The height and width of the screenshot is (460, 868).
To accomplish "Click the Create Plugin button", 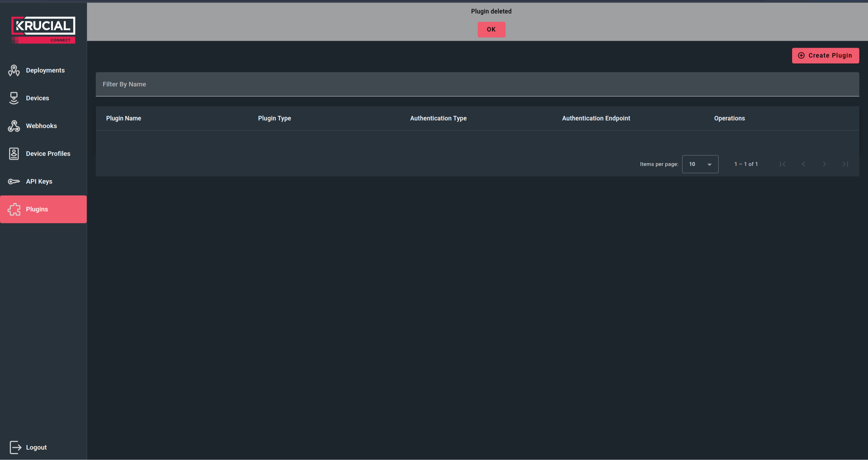I will coord(825,55).
